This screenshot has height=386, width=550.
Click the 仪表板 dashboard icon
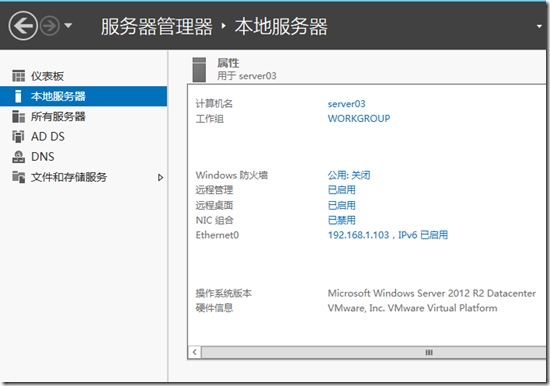[19, 76]
